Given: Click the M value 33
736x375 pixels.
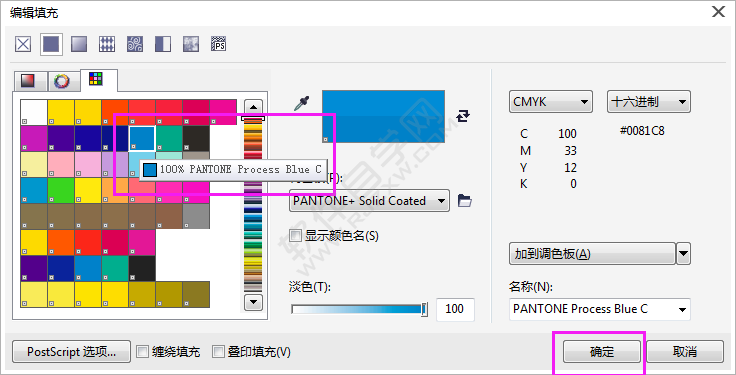Looking at the screenshot, I should (x=570, y=151).
